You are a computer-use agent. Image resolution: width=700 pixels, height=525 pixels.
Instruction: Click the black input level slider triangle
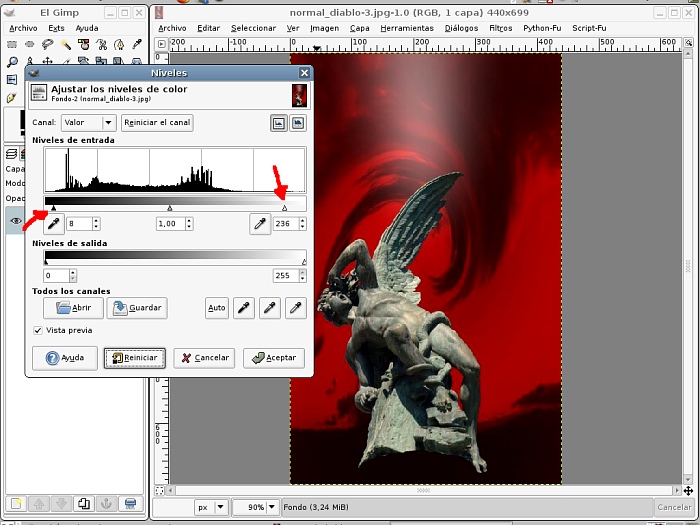coord(54,208)
